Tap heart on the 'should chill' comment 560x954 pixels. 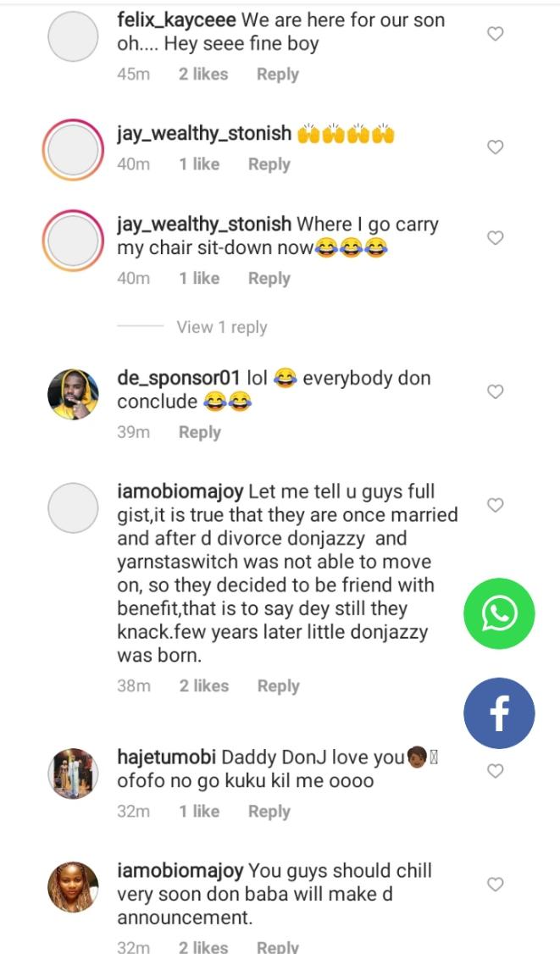pos(496,885)
